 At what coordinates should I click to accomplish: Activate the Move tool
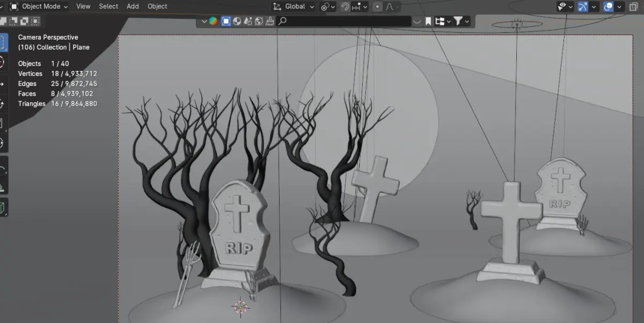pos(3,84)
